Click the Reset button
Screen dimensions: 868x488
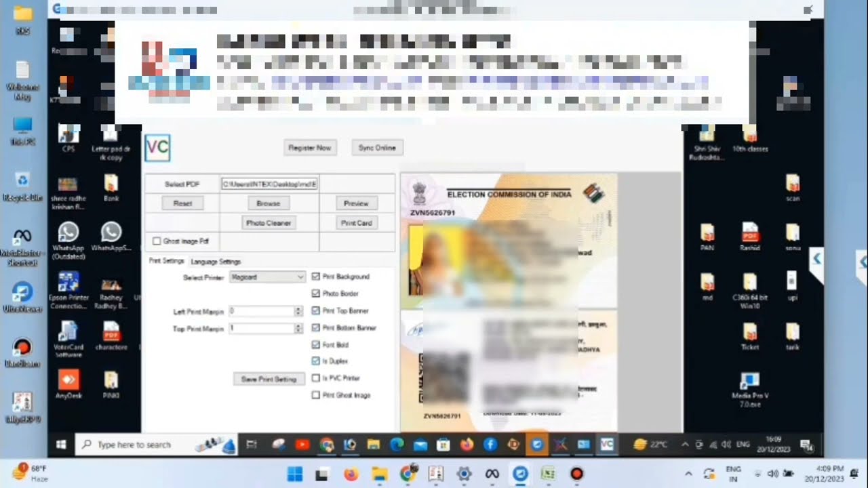click(182, 203)
